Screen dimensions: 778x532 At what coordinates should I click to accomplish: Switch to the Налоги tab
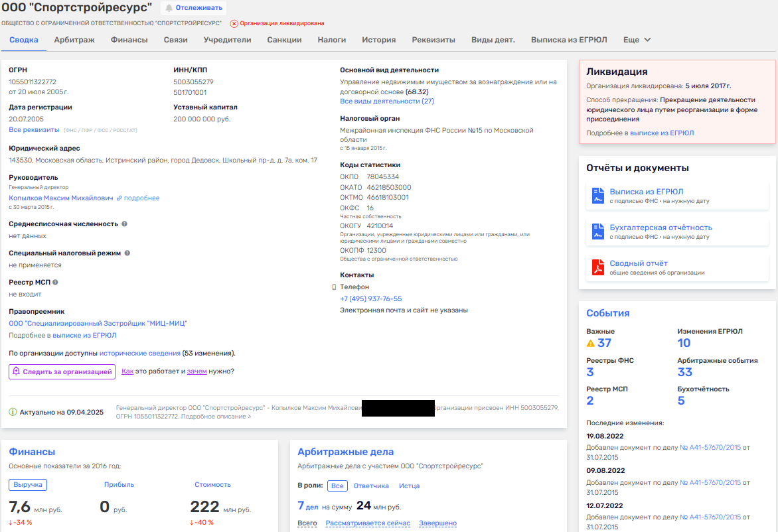pos(332,40)
